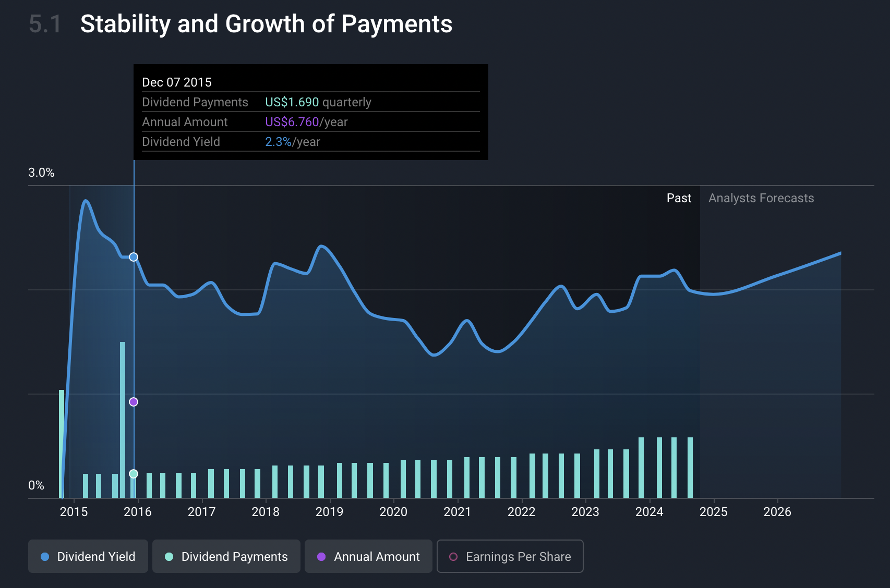
Task: Click the US$6.760/year value in the tooltip
Action: [306, 122]
